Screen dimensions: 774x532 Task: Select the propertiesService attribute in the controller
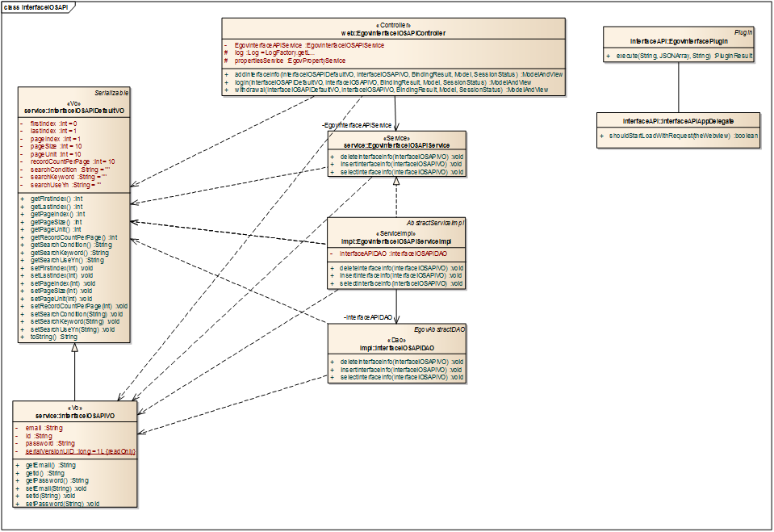tap(290, 61)
